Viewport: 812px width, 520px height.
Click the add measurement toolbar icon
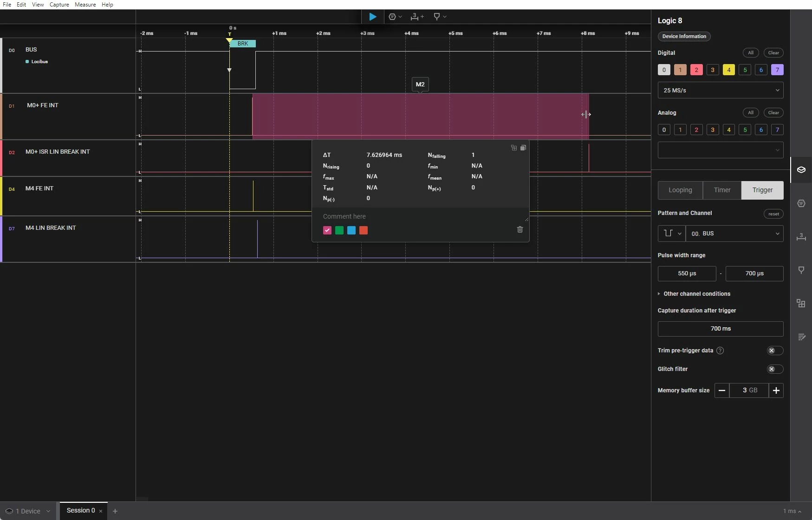[417, 17]
